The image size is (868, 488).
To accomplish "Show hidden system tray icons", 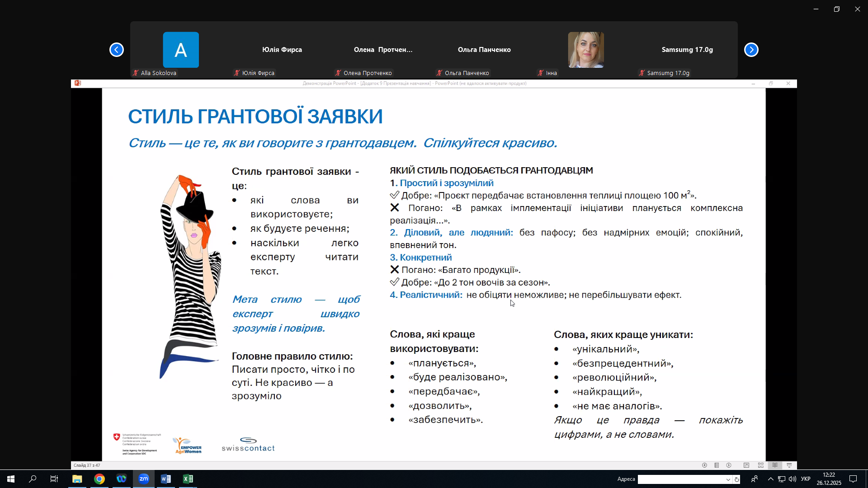I will pos(770,479).
